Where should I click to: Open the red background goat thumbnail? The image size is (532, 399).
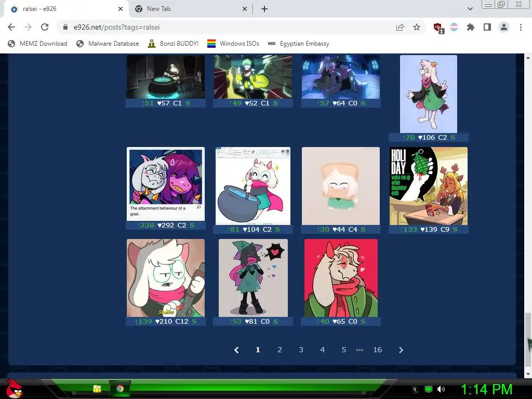pos(341,278)
